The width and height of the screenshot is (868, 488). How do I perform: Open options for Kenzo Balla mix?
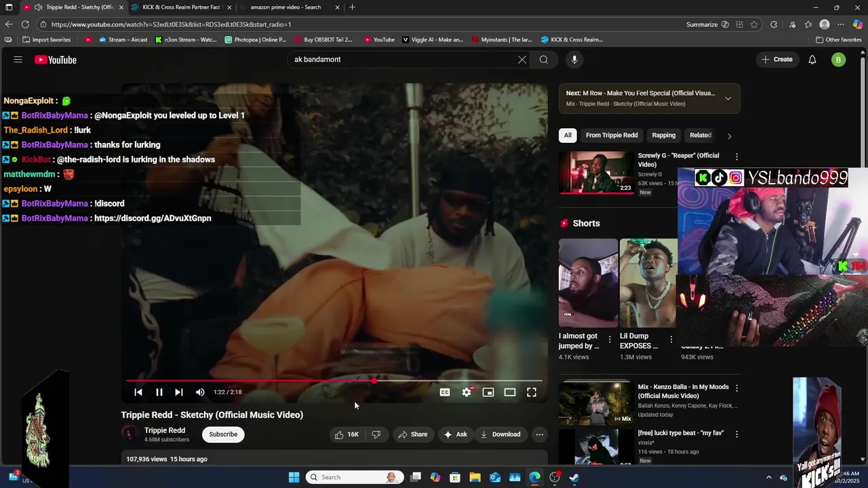click(x=736, y=388)
